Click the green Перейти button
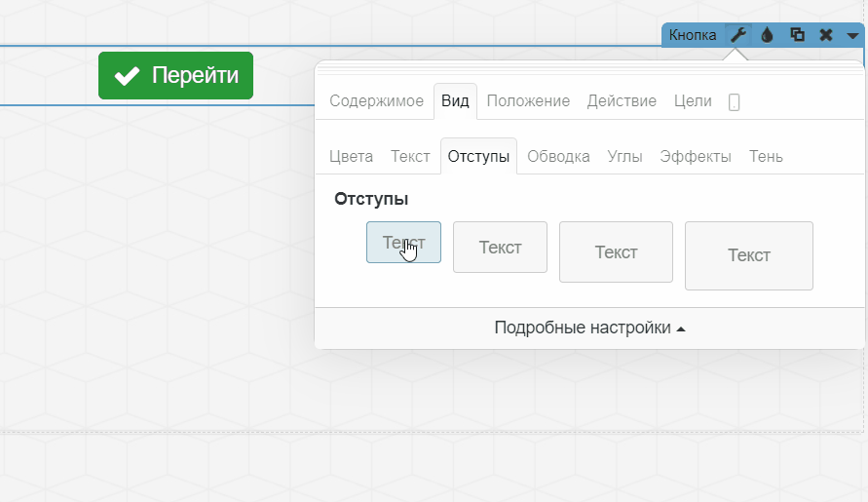 coord(176,75)
